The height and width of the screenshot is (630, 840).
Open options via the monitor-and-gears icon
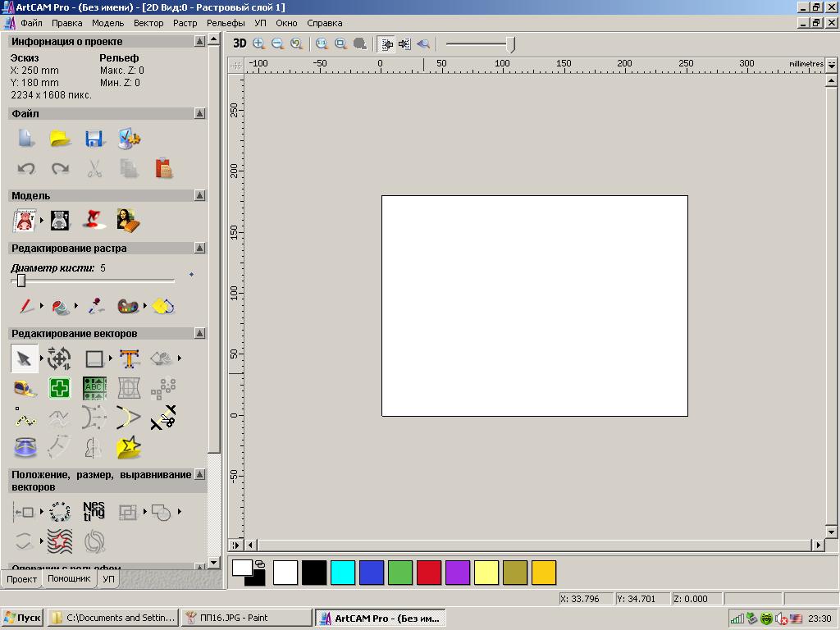point(129,139)
